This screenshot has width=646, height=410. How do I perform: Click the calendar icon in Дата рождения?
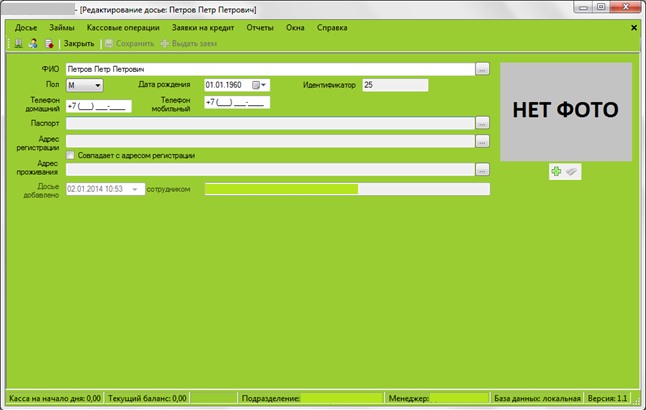tap(256, 85)
